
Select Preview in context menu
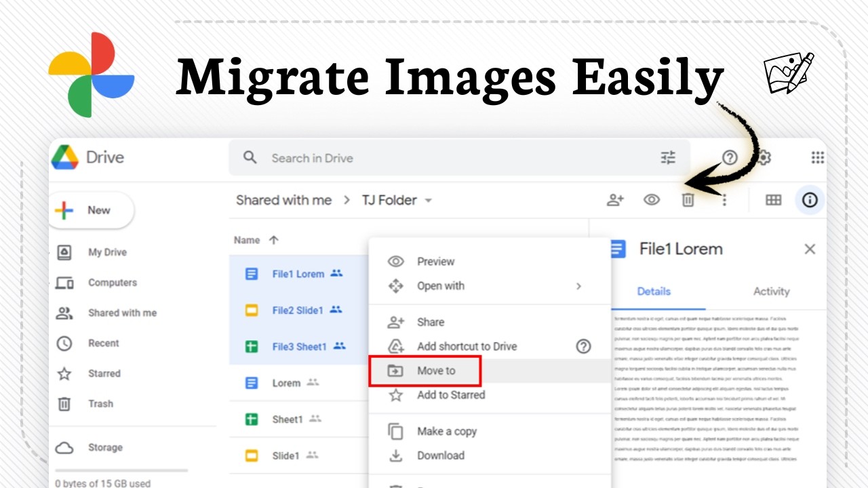click(490, 262)
